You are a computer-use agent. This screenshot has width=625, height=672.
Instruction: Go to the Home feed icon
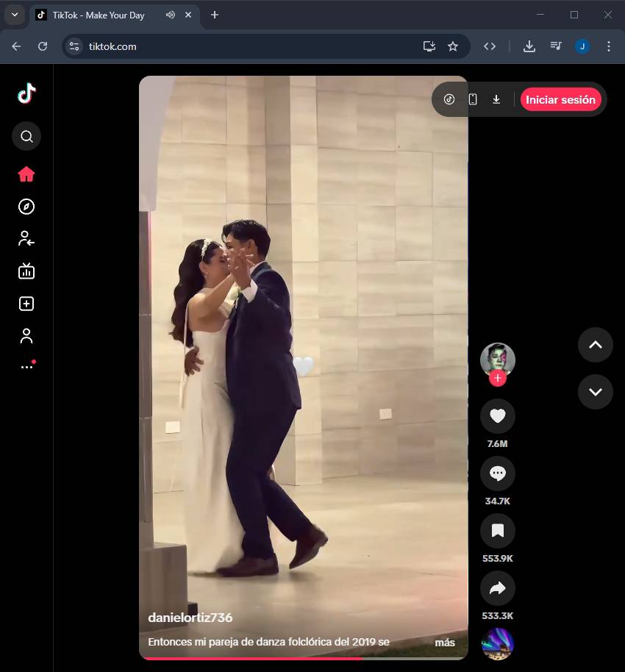[26, 174]
